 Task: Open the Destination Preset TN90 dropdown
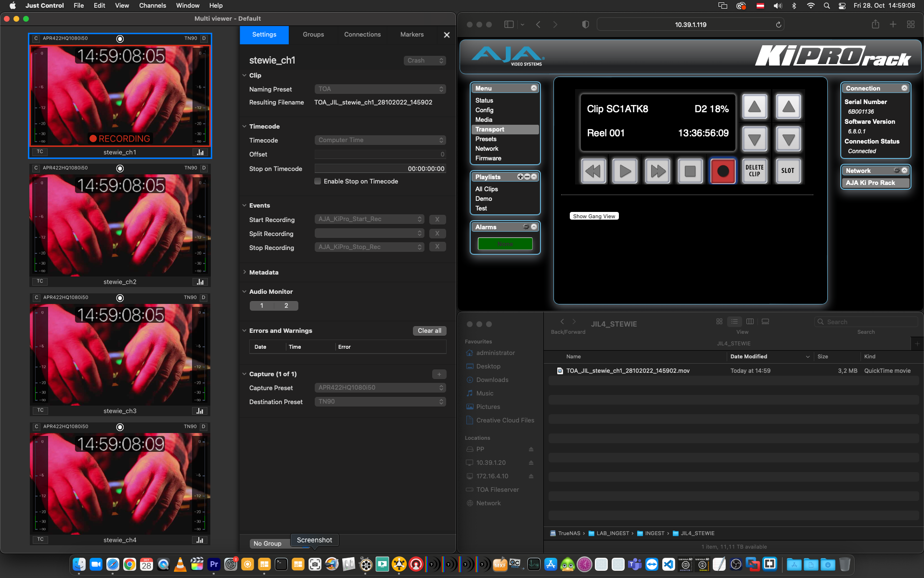380,402
